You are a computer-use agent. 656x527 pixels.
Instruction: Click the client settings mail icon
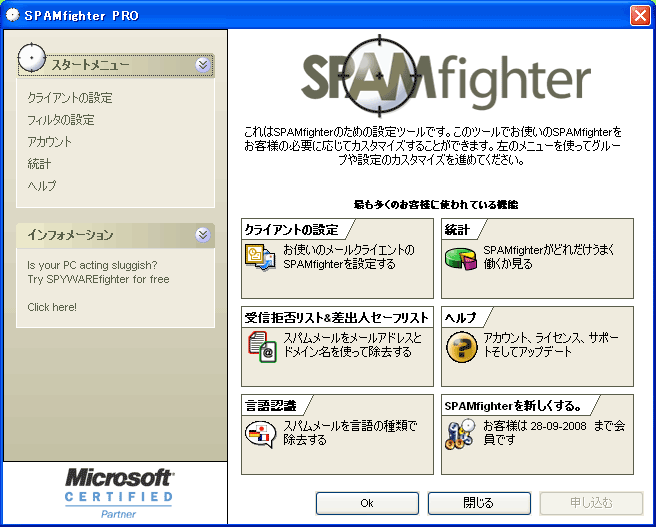260,257
